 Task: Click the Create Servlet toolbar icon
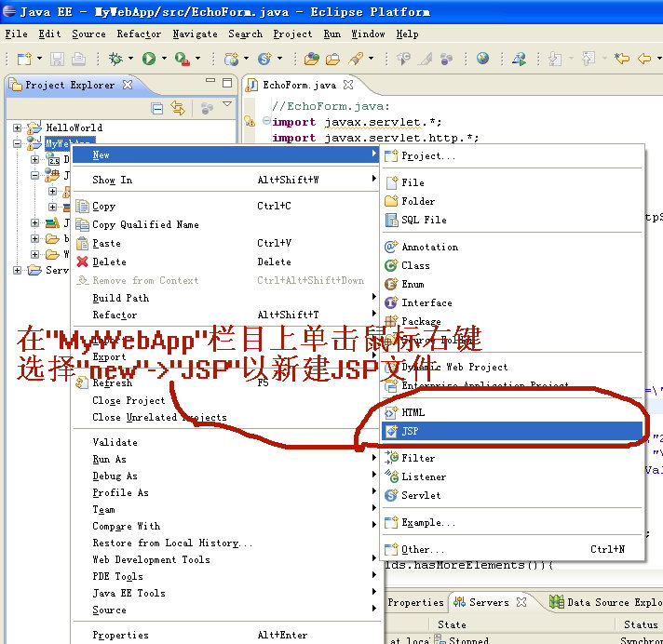264,59
